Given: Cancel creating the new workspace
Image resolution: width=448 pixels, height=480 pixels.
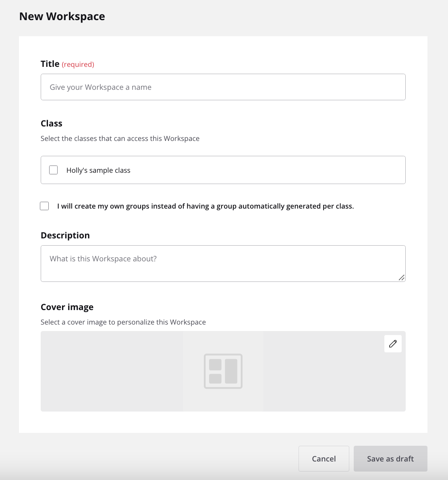Looking at the screenshot, I should [324, 459].
